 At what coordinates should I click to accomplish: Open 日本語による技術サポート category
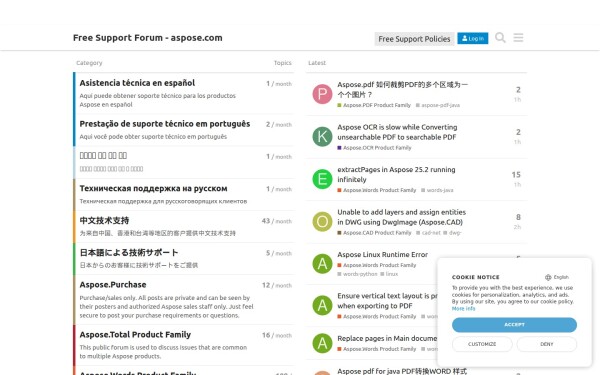[x=129, y=253]
